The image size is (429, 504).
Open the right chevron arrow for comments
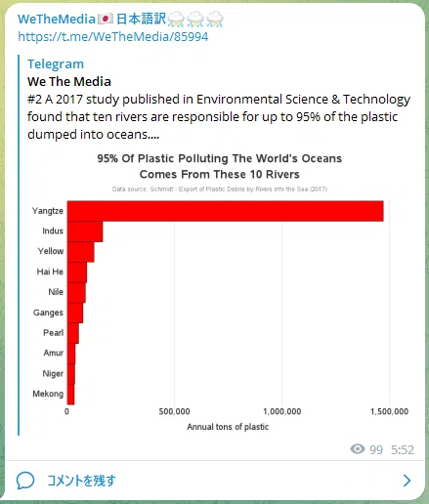[407, 481]
